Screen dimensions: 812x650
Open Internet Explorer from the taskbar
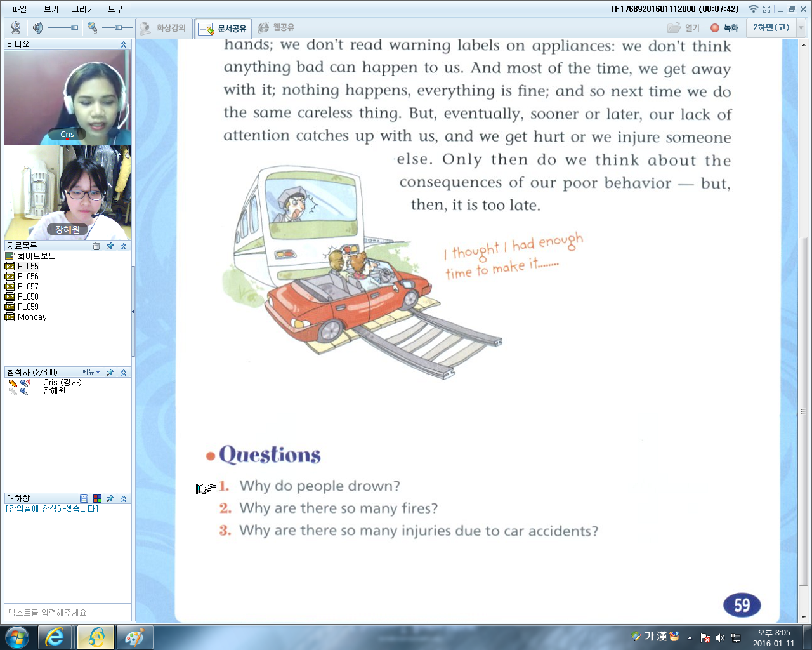tap(55, 637)
